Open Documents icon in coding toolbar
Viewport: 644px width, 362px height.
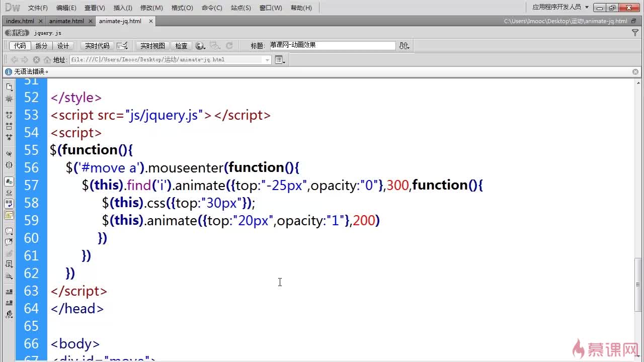click(x=9, y=86)
